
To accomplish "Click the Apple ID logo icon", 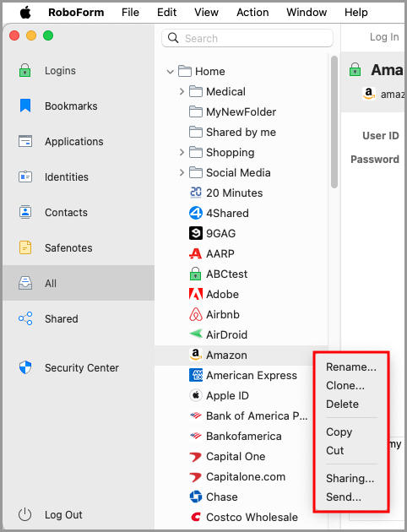I will coord(196,395).
